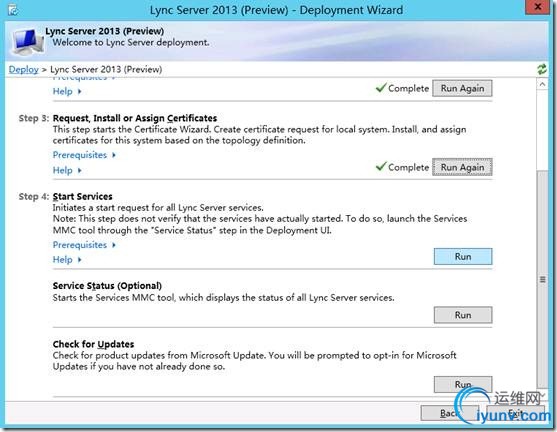Click the Step 3 green Complete checkmark
Screen dimensions: 557x432
(x=381, y=166)
